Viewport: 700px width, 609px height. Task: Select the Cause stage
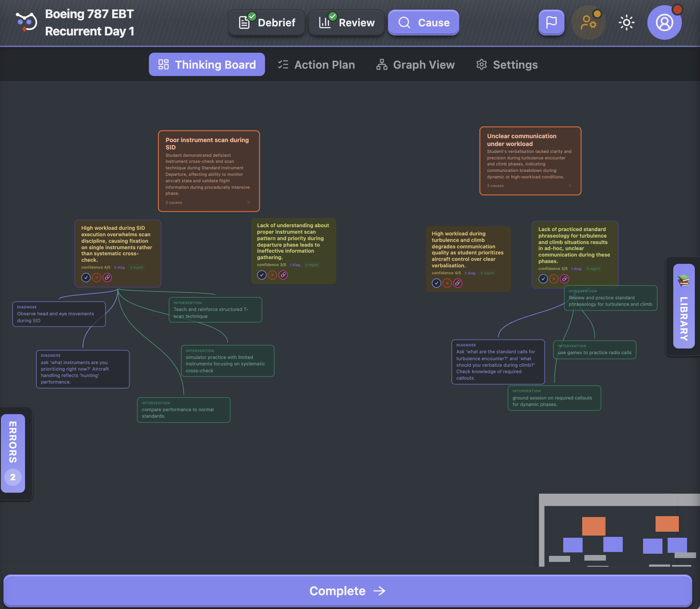(423, 22)
